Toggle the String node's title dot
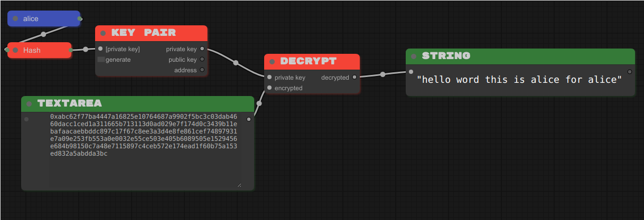644x220 pixels. tap(414, 56)
